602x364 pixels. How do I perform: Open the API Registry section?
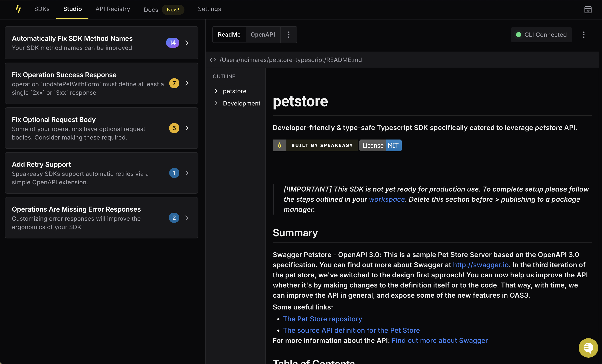pos(113,9)
